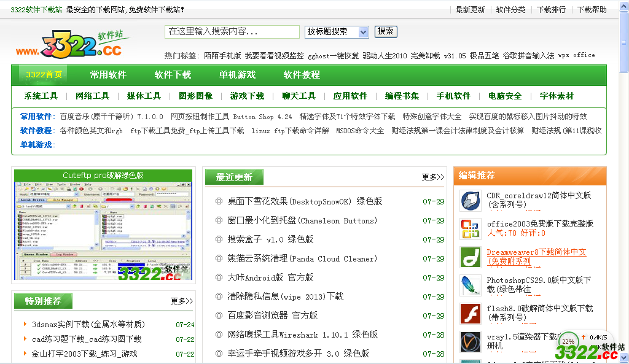Click 更多>> beside 特别推荐
Viewport: 629px width, 364px height.
pyautogui.click(x=182, y=301)
